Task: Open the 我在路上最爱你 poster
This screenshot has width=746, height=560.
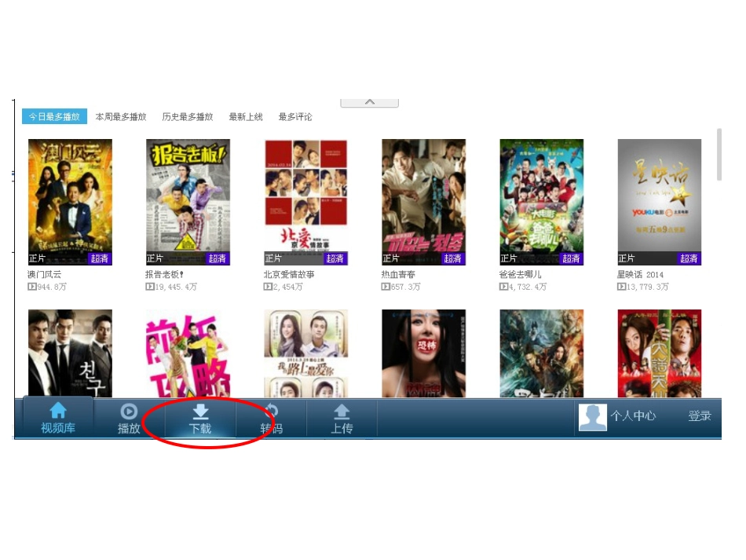Action: pos(306,353)
